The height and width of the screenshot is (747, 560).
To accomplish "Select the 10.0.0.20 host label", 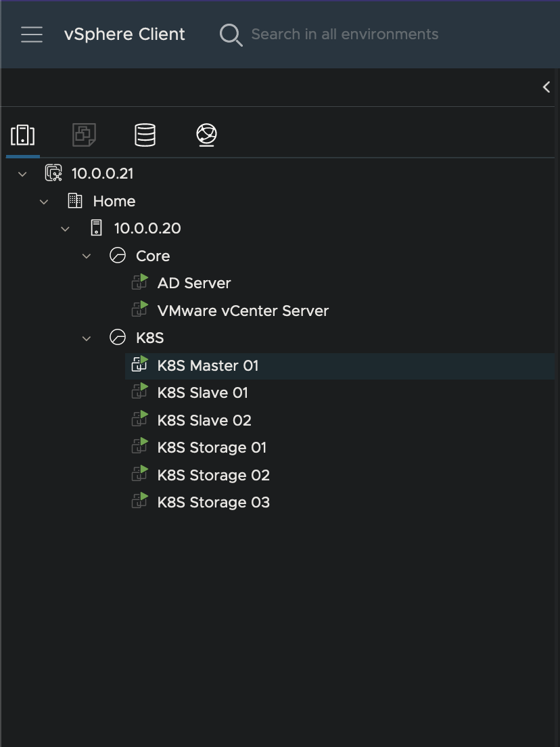I will tap(147, 229).
